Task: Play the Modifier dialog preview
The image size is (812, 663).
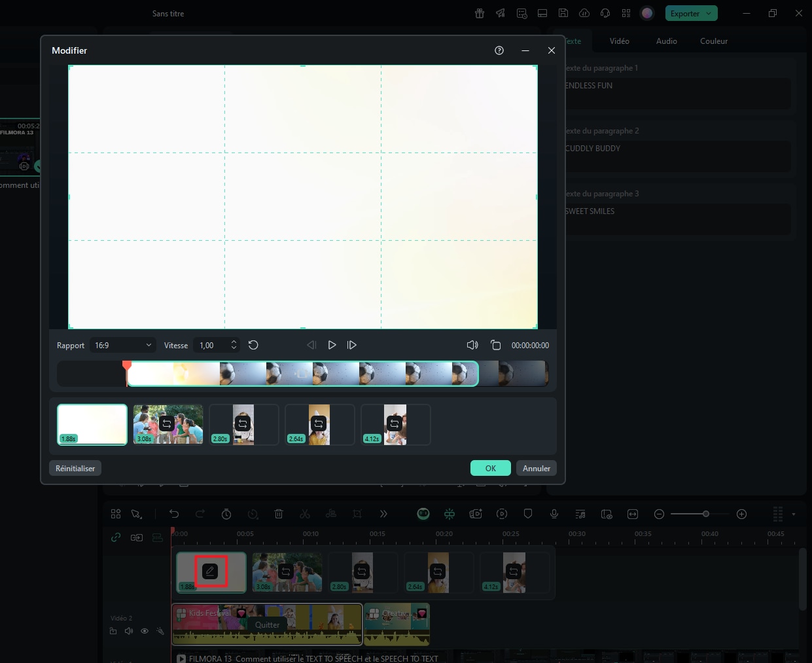Action: pyautogui.click(x=332, y=345)
